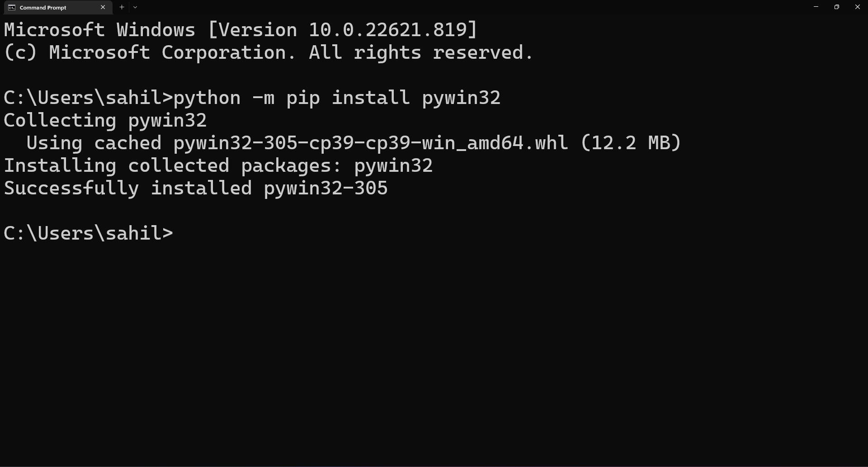
Task: Click the active command prompt line
Action: (x=89, y=232)
